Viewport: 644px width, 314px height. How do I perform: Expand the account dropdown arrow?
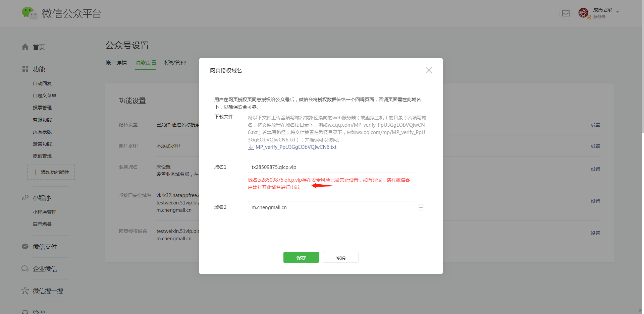618,12
